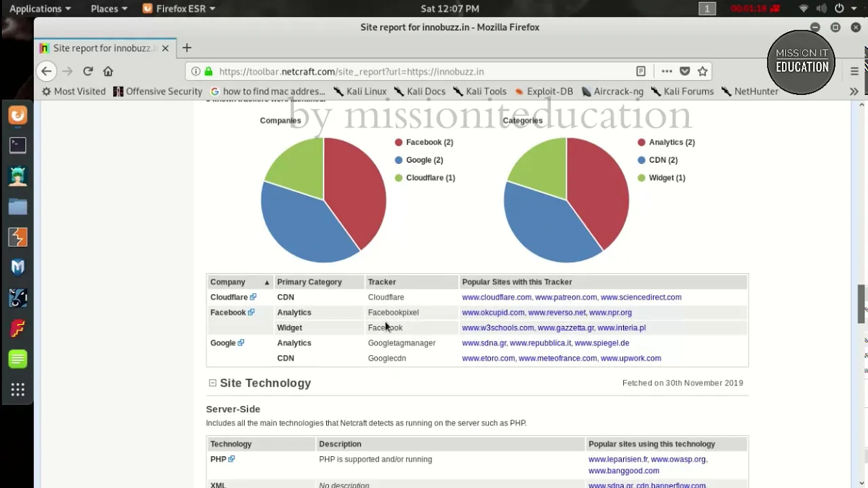Screen dimensions: 868x488
Task: Sort by Tracker column header
Action: 412,282
